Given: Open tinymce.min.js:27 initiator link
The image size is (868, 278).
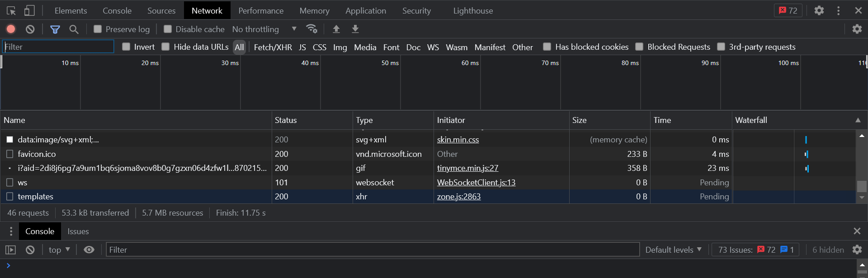Looking at the screenshot, I should coord(467,168).
